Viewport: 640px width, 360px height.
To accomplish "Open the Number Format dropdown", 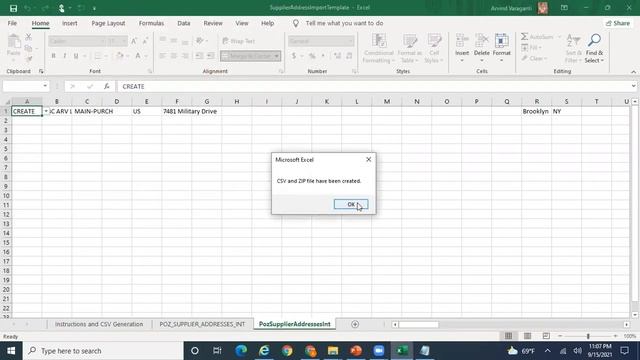I will [350, 41].
